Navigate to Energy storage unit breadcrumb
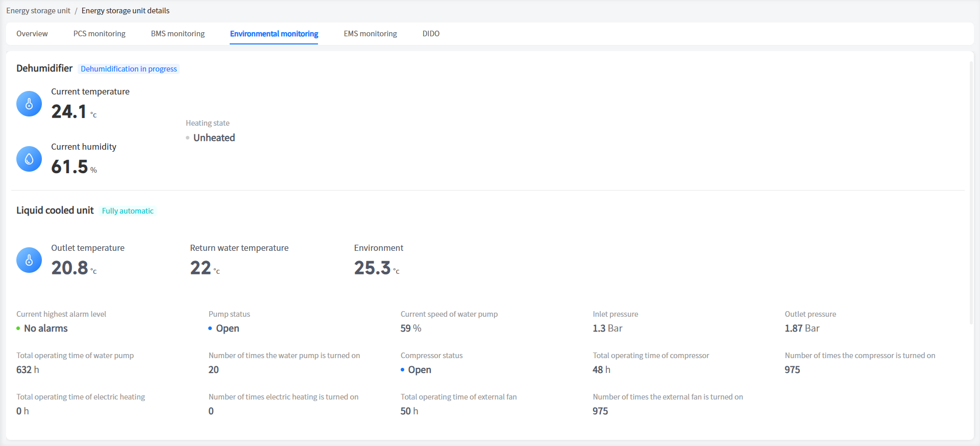 pos(38,11)
